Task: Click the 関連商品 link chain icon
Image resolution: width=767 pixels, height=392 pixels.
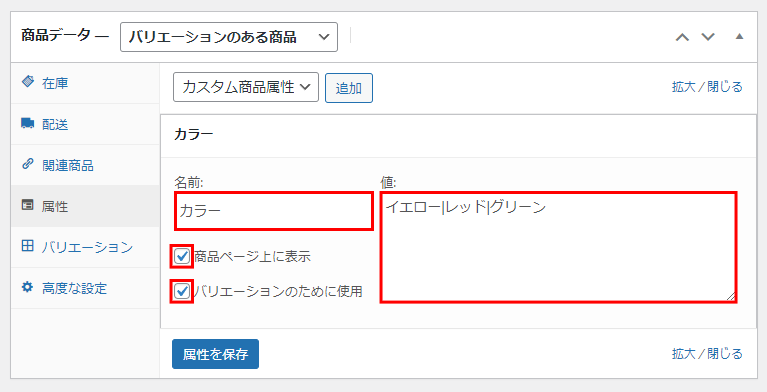Action: pos(28,164)
